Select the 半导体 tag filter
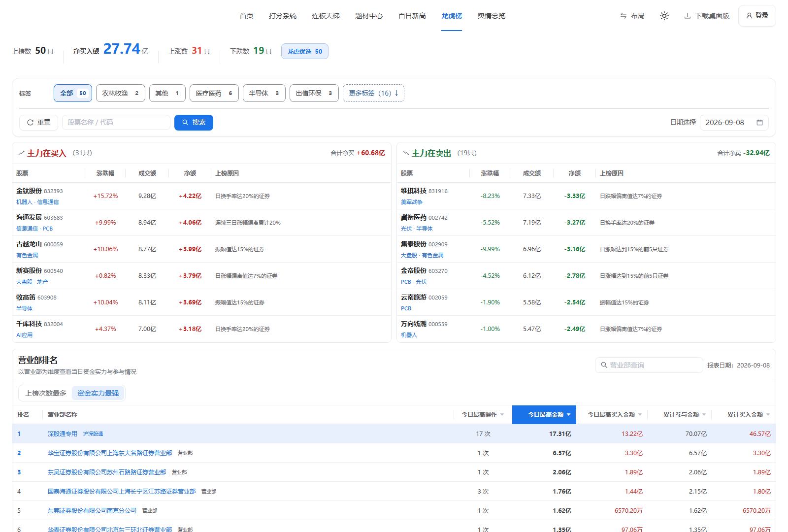The height and width of the screenshot is (532, 788). click(x=264, y=93)
